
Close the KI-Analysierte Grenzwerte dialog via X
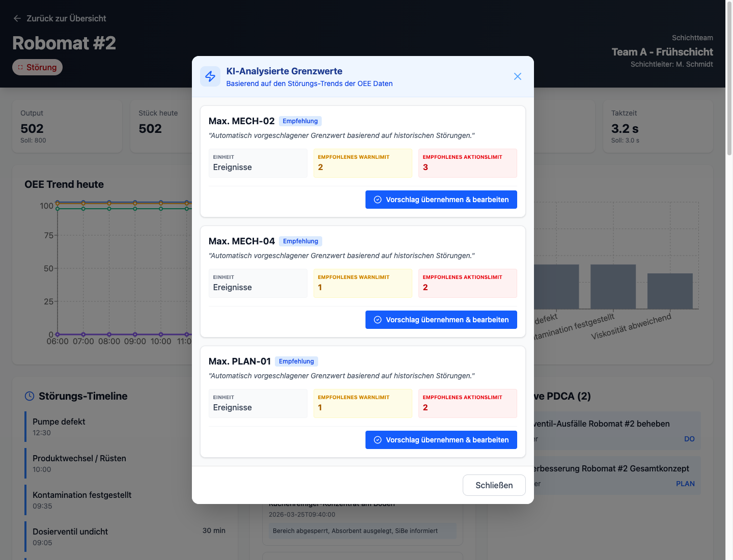tap(518, 76)
